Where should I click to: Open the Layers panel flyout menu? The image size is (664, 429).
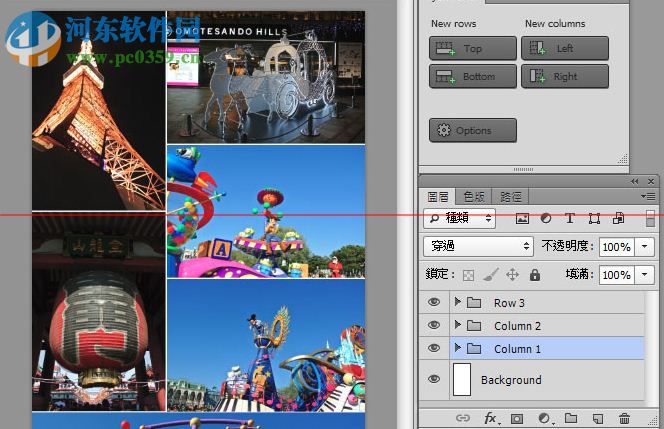pos(648,196)
